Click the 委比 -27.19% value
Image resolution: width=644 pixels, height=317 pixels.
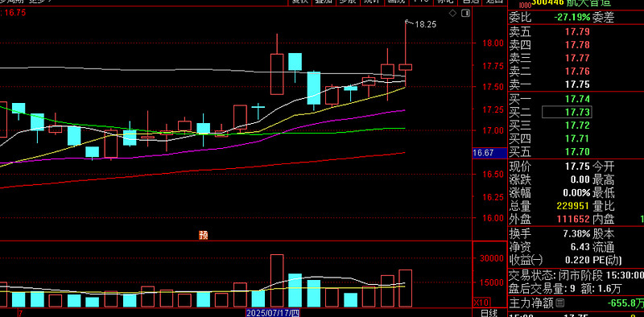[572, 17]
